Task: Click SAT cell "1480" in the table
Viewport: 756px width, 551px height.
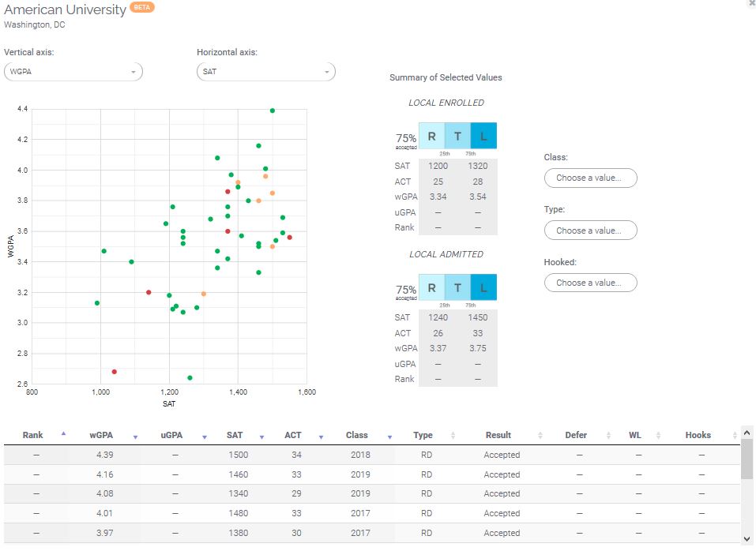Action: pos(239,513)
